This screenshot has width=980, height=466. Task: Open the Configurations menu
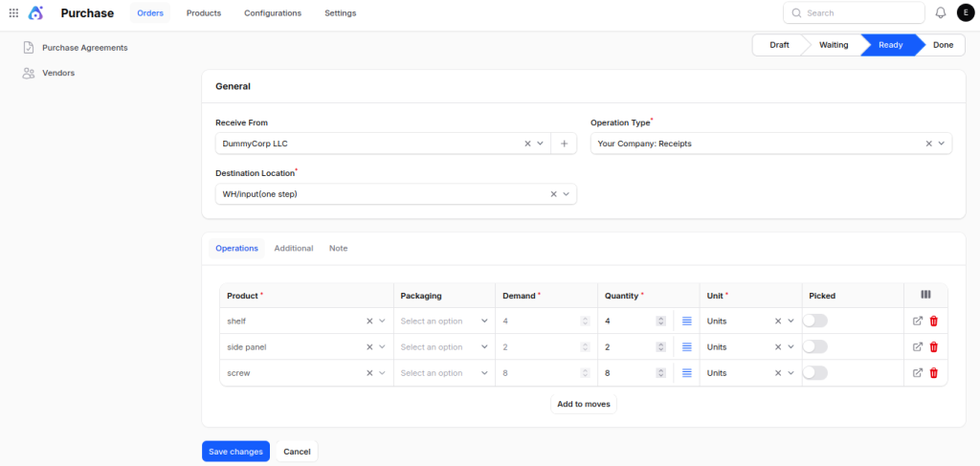(273, 13)
